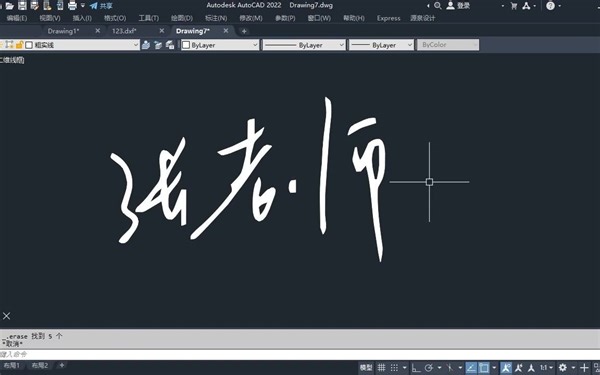Open the 绘图(D) menu
Viewport: 600px width, 375px height.
pyautogui.click(x=182, y=18)
